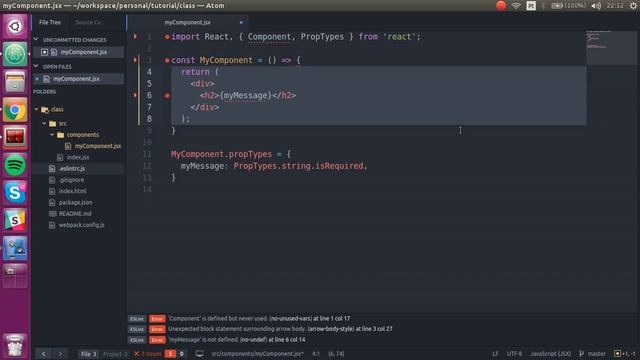Click the forward arrow in status bar
Screen dimensions: 640x360
[60, 353]
